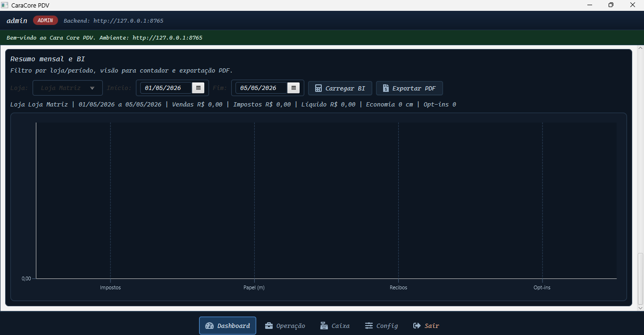
Task: Click the admin username text
Action: [x=17, y=21]
